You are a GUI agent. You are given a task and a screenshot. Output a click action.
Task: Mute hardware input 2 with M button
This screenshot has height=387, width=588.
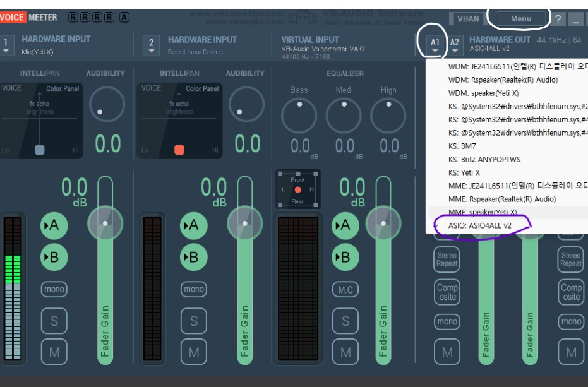(193, 352)
